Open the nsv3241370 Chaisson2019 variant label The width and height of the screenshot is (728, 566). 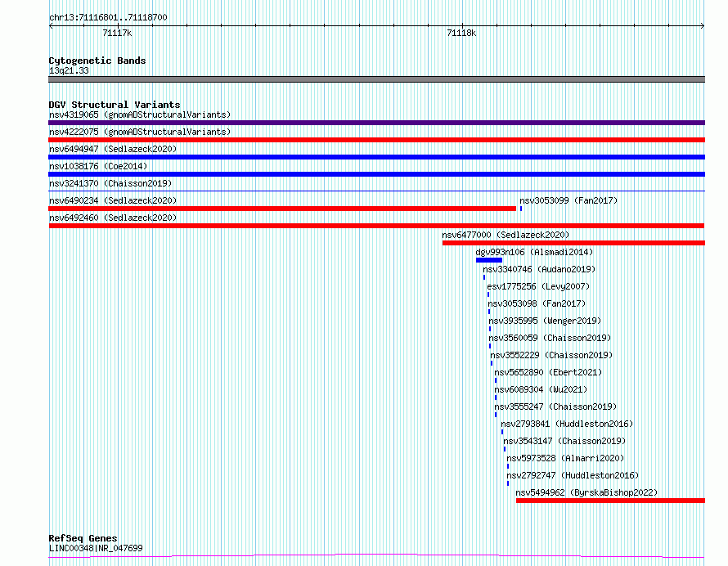click(110, 183)
